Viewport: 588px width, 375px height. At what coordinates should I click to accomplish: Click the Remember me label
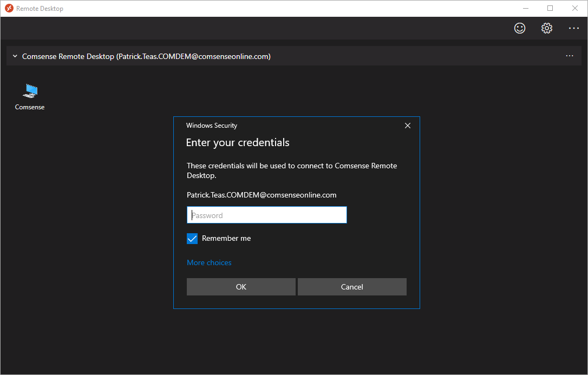point(226,238)
